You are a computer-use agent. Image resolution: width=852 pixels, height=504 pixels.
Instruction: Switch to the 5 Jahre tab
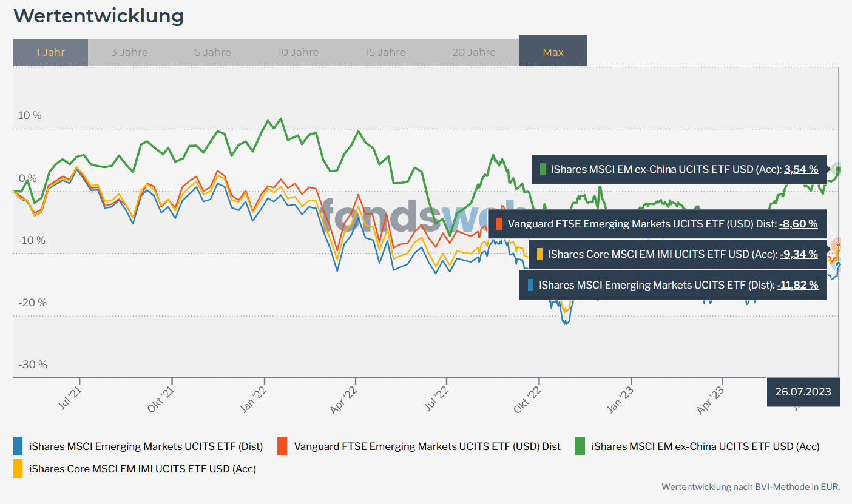pyautogui.click(x=212, y=52)
